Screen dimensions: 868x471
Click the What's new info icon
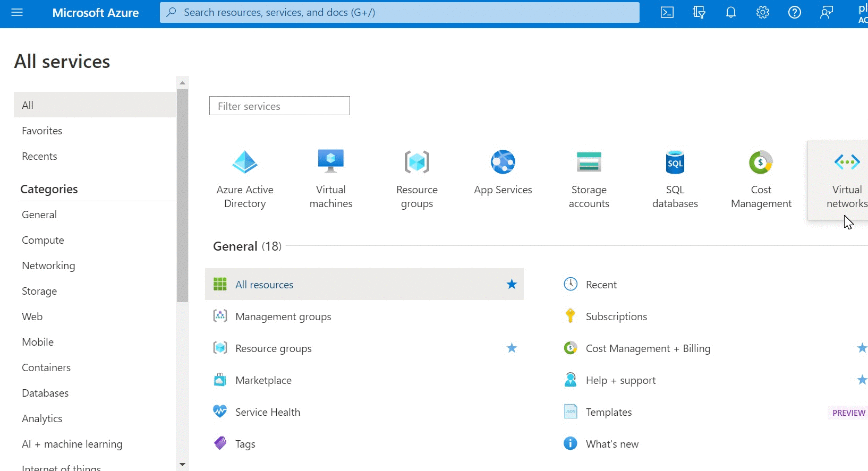point(571,443)
